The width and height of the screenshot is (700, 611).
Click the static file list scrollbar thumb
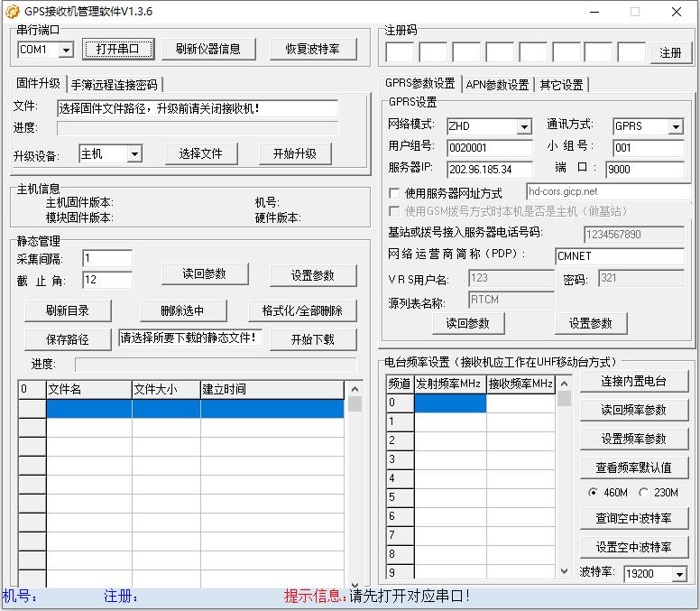pos(355,403)
